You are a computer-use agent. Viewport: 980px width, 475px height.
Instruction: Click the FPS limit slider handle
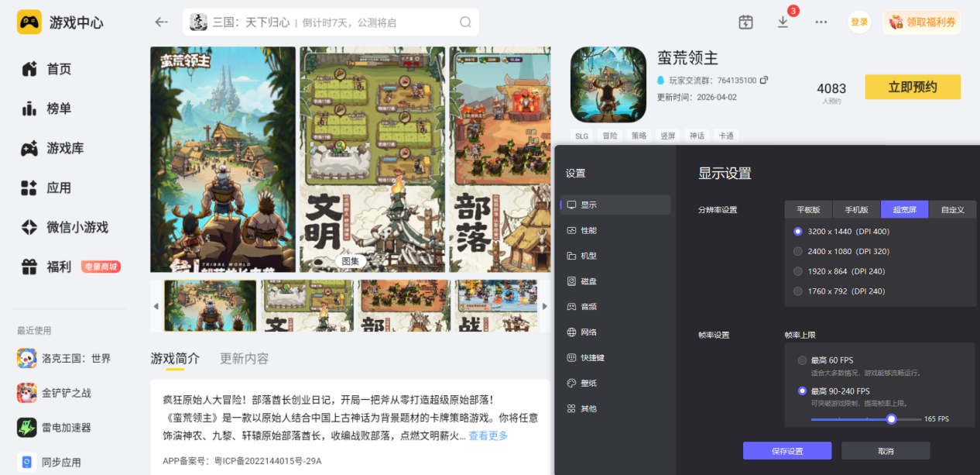(x=891, y=419)
